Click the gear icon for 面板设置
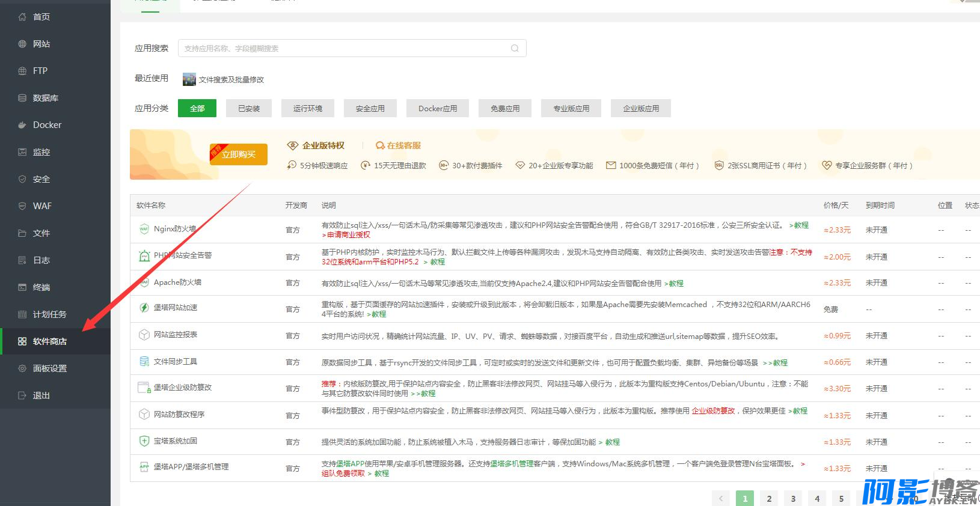Image resolution: width=980 pixels, height=506 pixels. (x=22, y=368)
